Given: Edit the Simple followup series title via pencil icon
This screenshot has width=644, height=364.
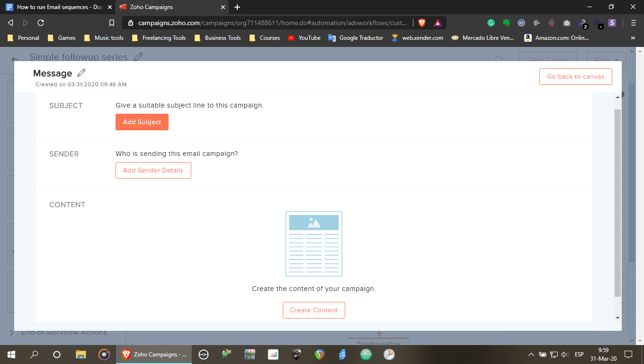Looking at the screenshot, I should click(x=138, y=56).
